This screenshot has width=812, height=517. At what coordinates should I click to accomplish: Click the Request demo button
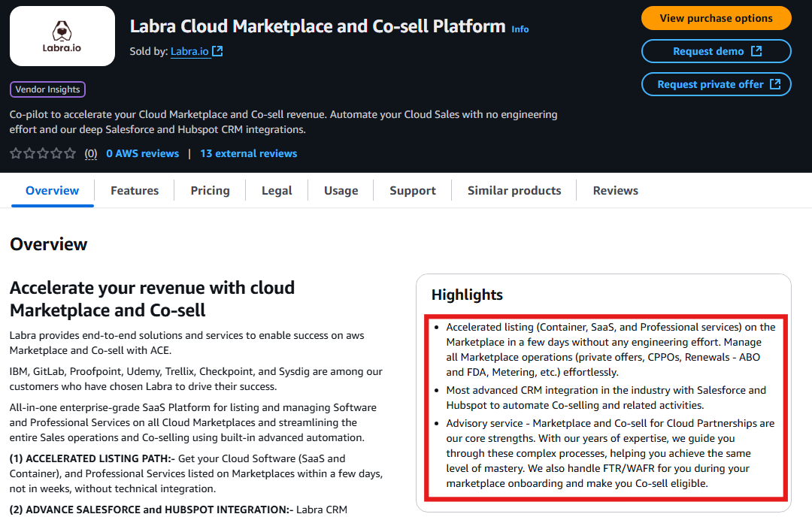[717, 51]
